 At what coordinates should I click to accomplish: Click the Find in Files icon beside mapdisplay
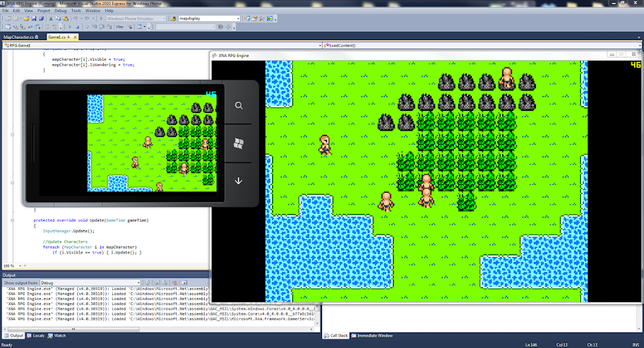[173, 18]
